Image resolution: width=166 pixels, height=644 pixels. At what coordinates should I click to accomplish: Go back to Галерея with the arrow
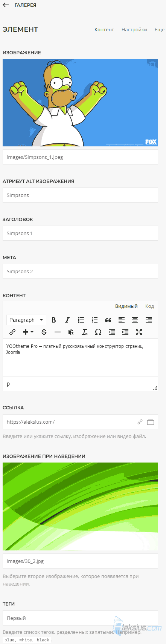pyautogui.click(x=6, y=5)
